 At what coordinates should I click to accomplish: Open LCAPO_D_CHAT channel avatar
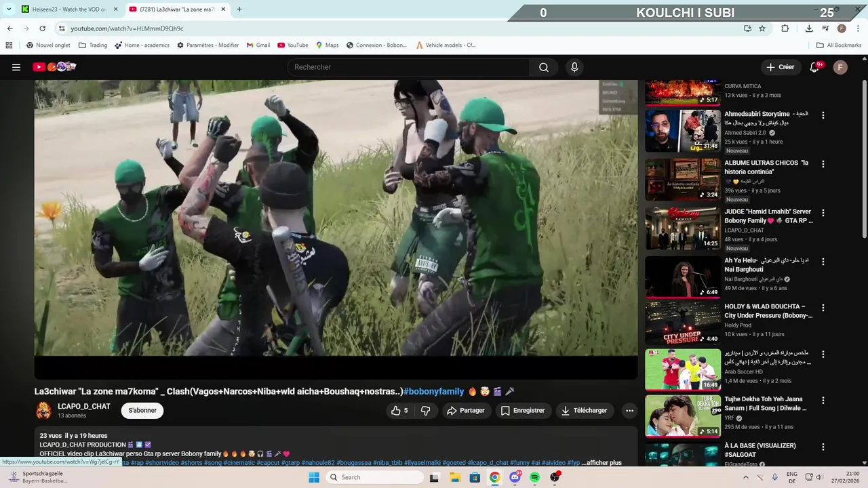43,411
